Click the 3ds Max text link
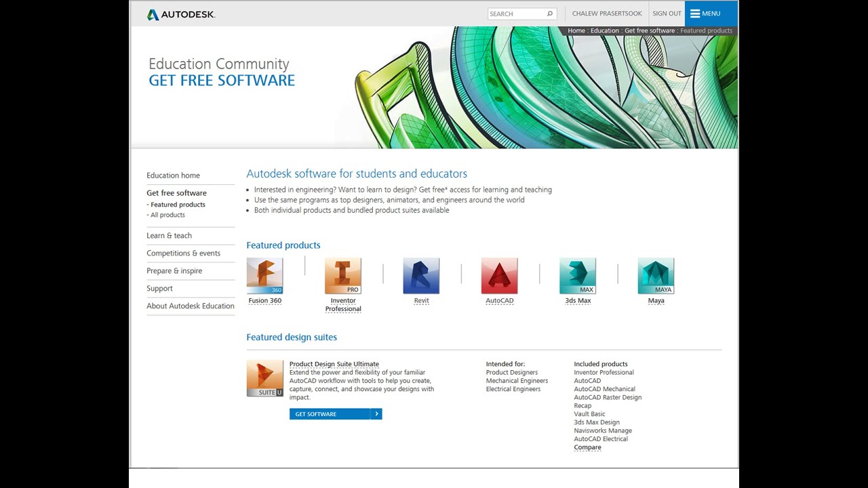The width and height of the screenshot is (868, 488). [578, 301]
